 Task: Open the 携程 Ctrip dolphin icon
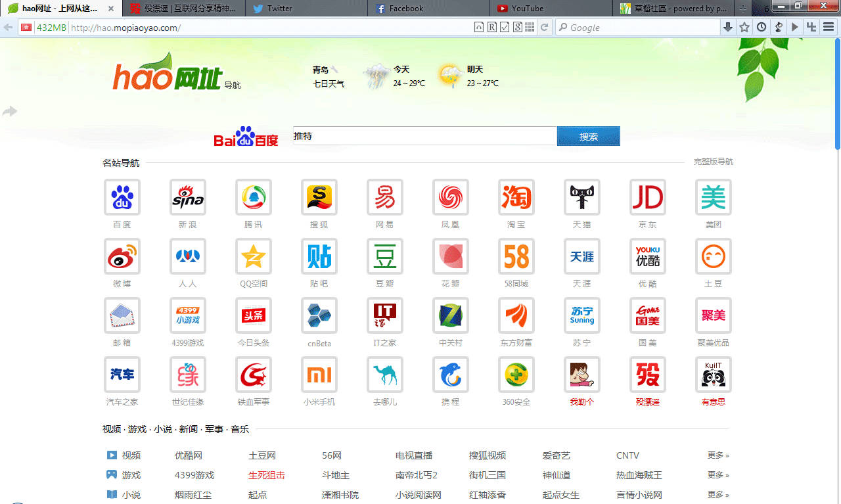point(451,375)
